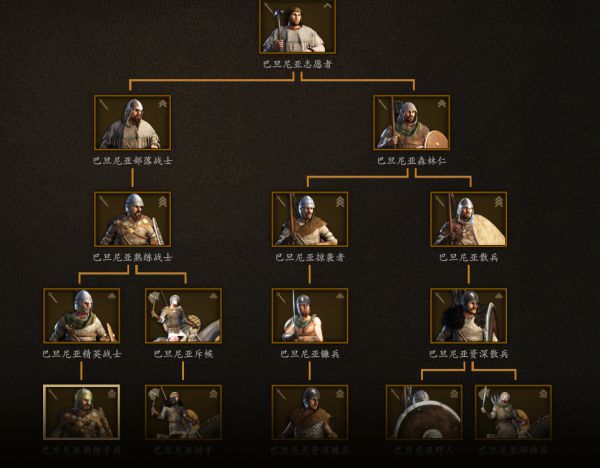
Task: Select the 巴旦尼亚森林仁 text label
Action: pyautogui.click(x=412, y=161)
